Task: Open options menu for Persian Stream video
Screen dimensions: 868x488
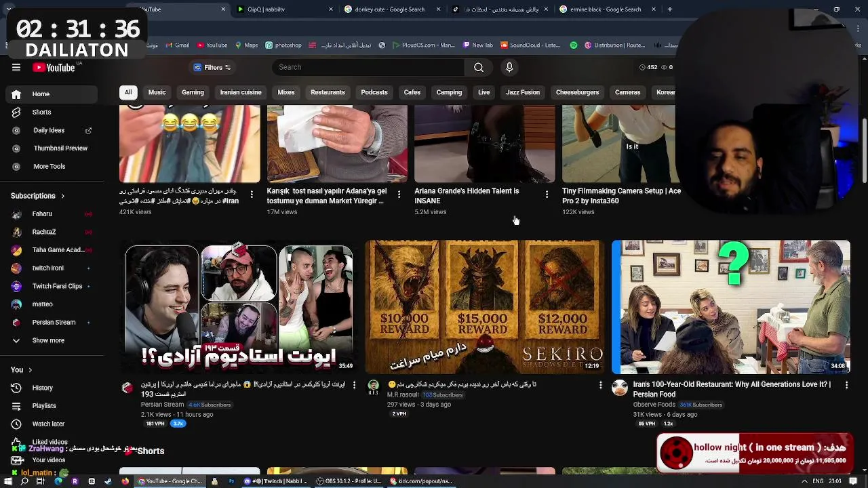Action: (x=354, y=385)
